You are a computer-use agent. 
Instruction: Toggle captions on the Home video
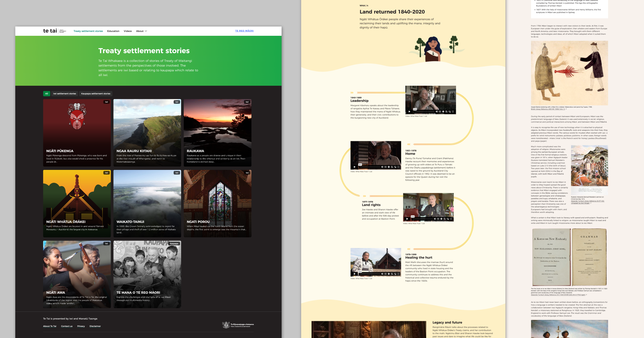pyautogui.click(x=385, y=167)
